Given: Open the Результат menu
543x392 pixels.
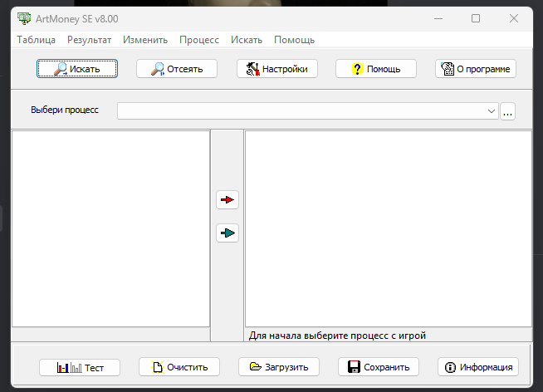Looking at the screenshot, I should coord(89,40).
